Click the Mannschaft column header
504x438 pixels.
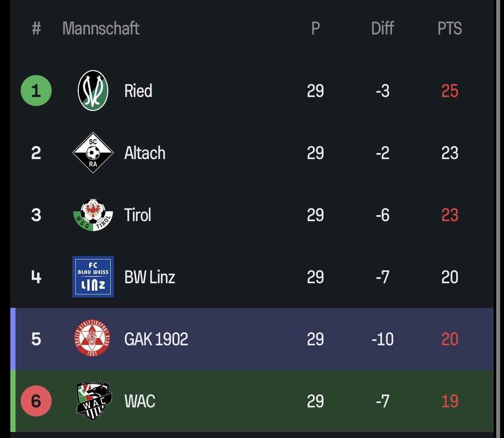coord(101,29)
